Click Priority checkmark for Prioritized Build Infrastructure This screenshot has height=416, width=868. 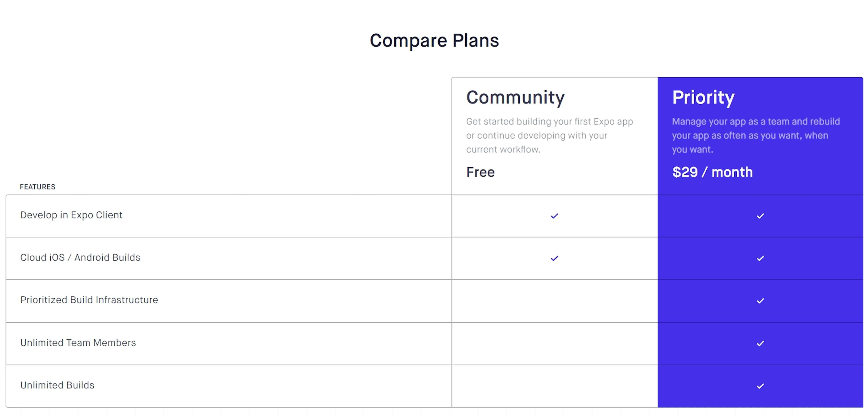(x=760, y=301)
